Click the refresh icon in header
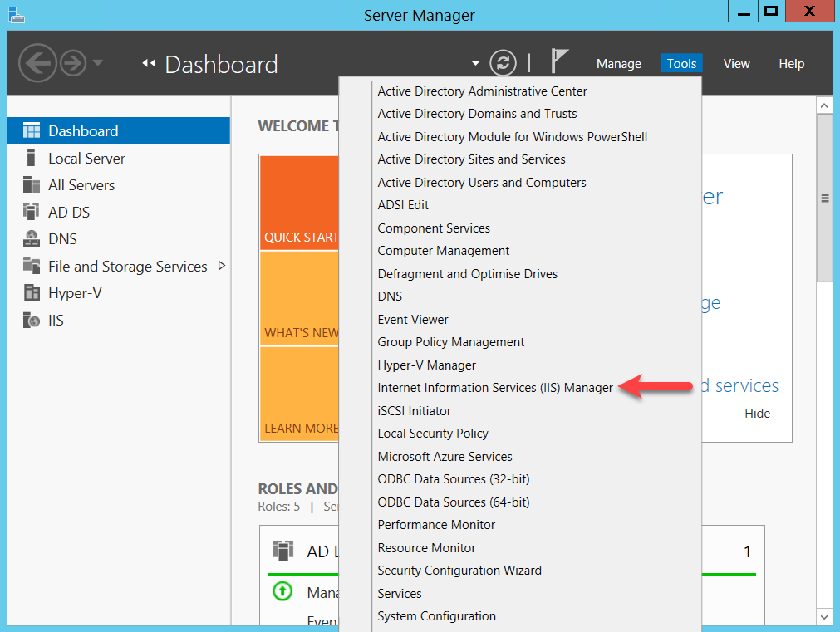This screenshot has height=632, width=840. coord(503,63)
